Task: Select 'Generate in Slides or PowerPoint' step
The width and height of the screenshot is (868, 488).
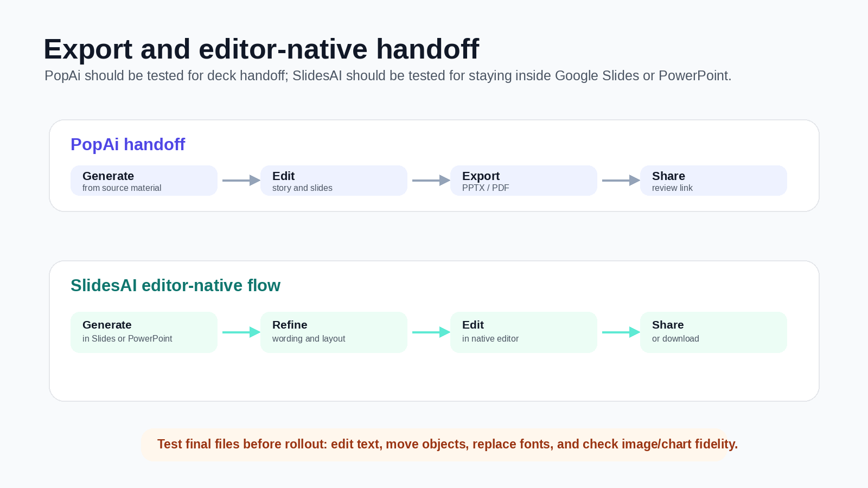Action: [144, 332]
